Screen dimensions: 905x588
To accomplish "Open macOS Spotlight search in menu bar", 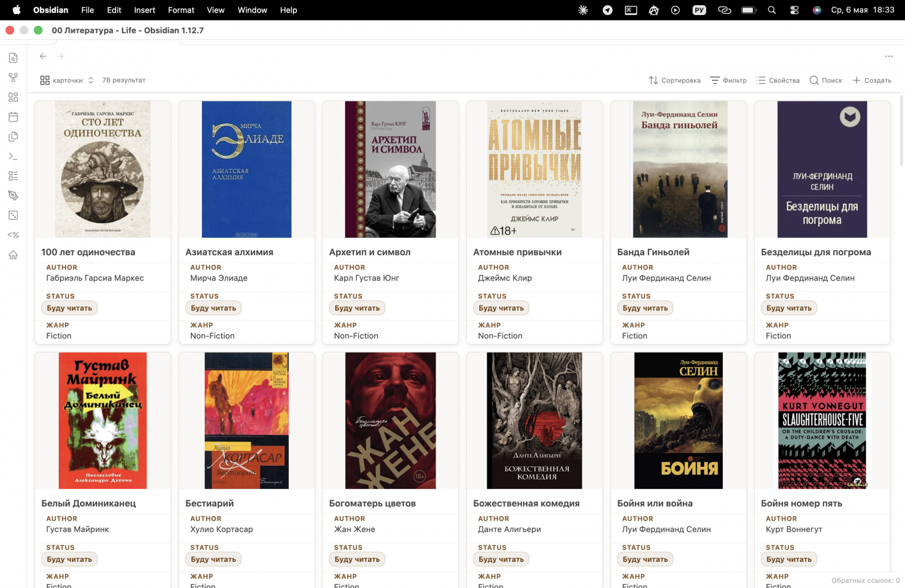I will click(772, 10).
